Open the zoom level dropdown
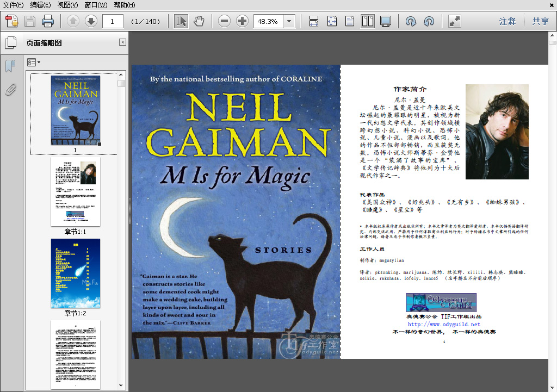557x392 pixels. [x=289, y=21]
